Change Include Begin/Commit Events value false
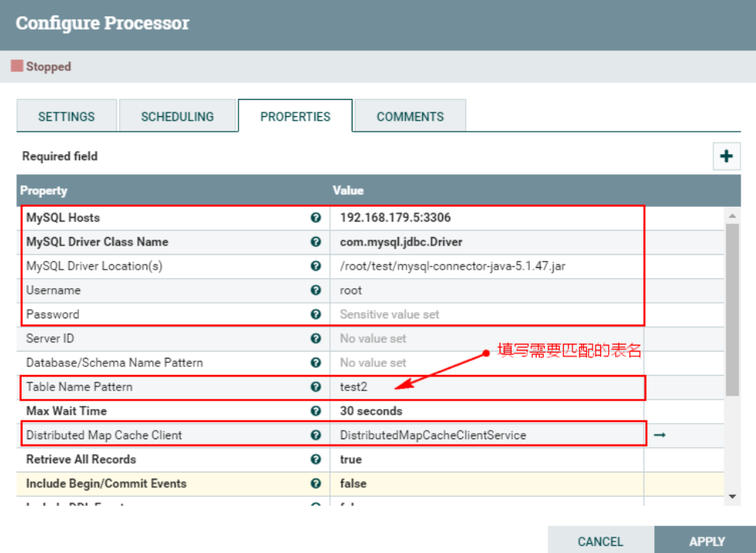Image resolution: width=756 pixels, height=553 pixels. 487,483
